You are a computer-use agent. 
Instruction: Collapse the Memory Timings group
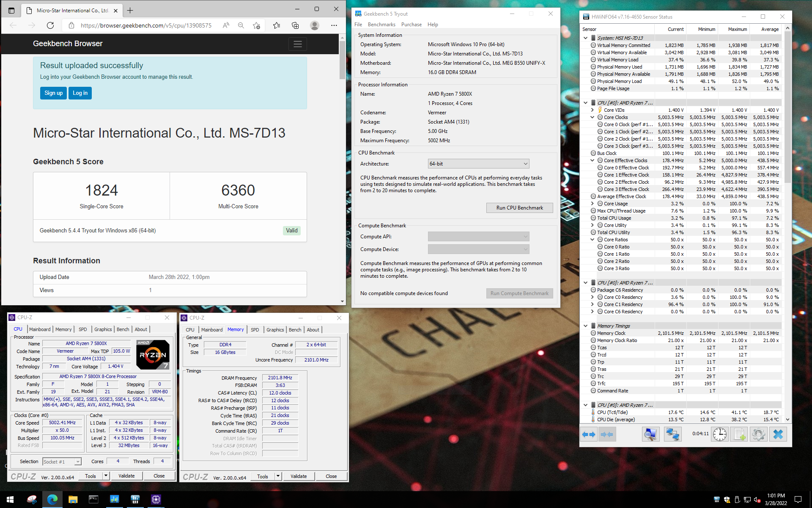(586, 326)
